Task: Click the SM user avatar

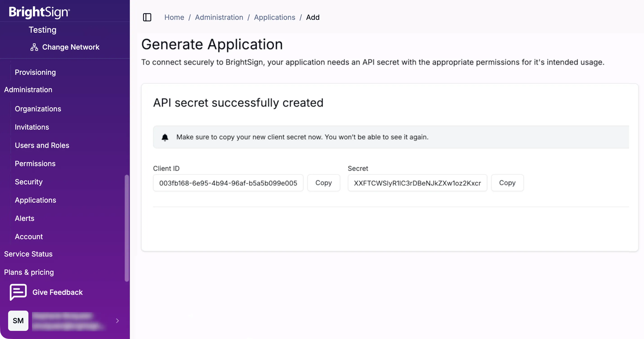Action: 18,321
